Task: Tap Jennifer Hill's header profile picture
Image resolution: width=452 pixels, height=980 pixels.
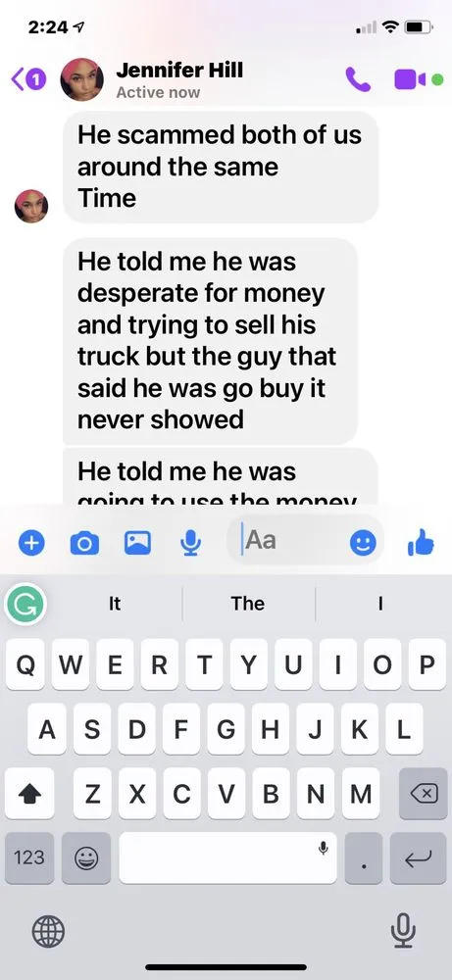Action: pyautogui.click(x=82, y=80)
